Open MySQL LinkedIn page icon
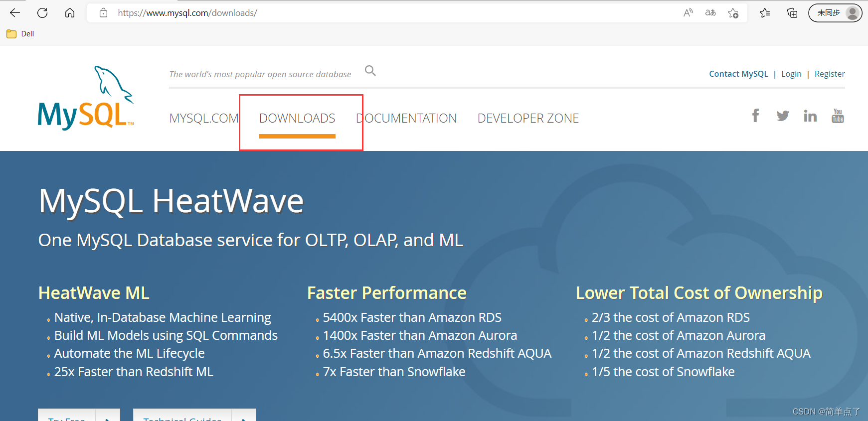The image size is (868, 421). (x=810, y=116)
